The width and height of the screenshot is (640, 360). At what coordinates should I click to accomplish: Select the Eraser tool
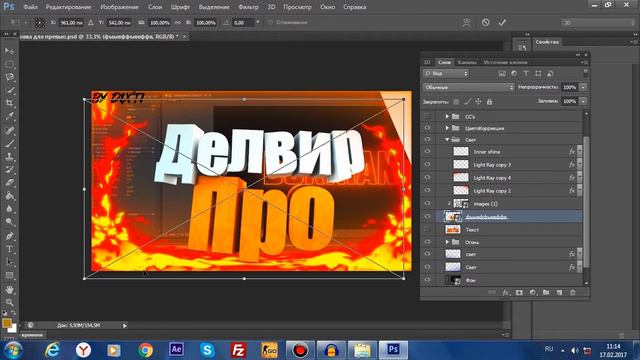pos(9,182)
